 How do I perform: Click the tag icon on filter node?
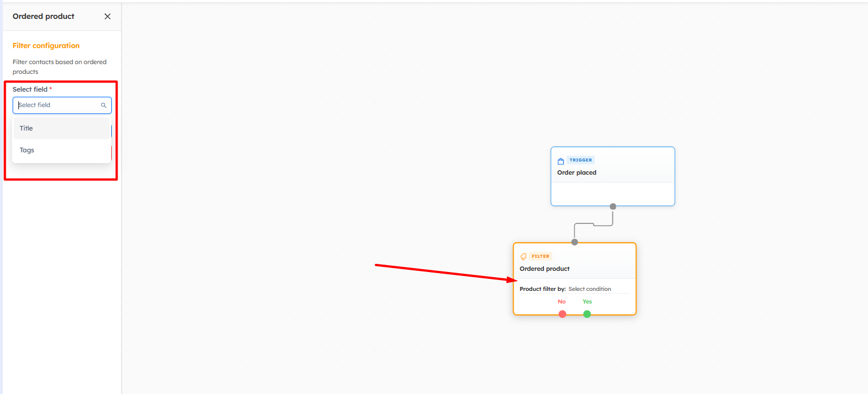click(523, 257)
